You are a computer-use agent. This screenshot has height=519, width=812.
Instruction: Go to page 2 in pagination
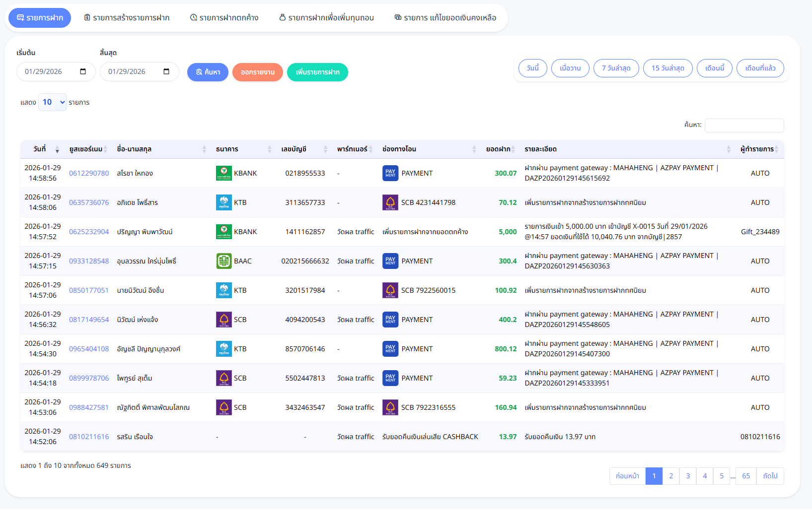[671, 476]
